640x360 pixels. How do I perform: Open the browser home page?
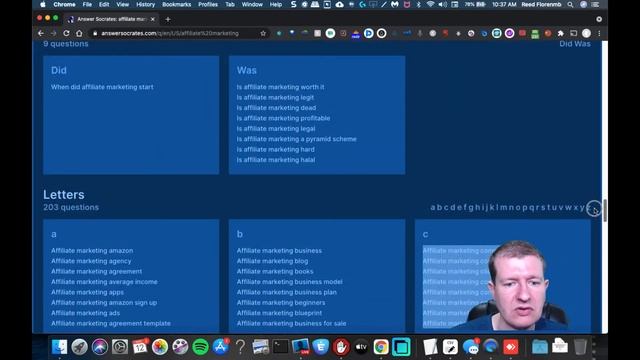pos(79,33)
